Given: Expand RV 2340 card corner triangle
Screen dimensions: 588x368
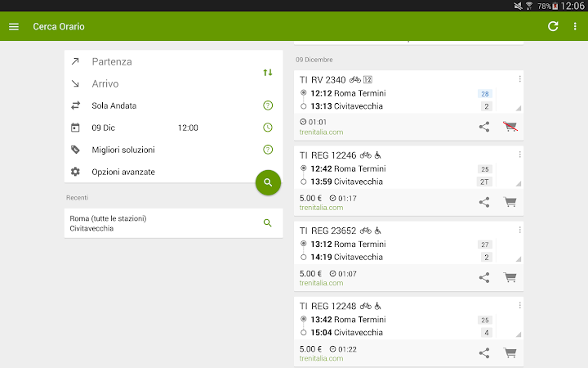Looking at the screenshot, I should click(x=519, y=109).
